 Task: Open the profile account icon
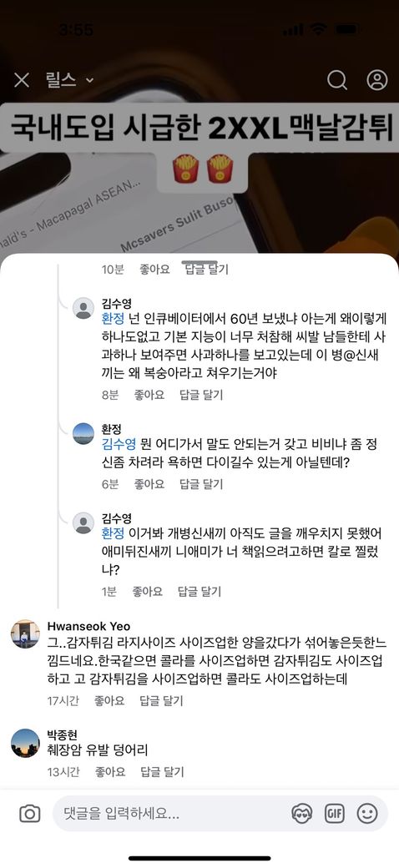click(x=376, y=80)
